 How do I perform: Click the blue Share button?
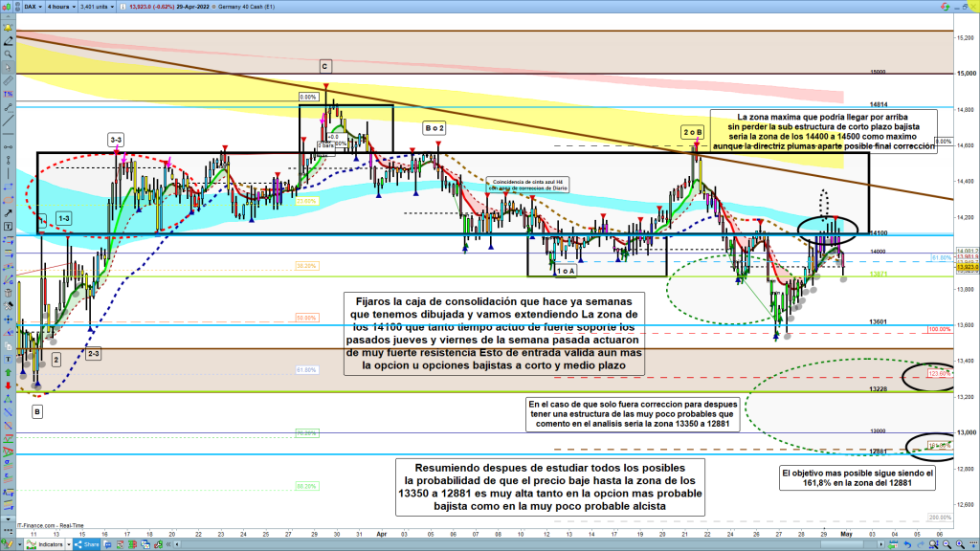click(86, 544)
